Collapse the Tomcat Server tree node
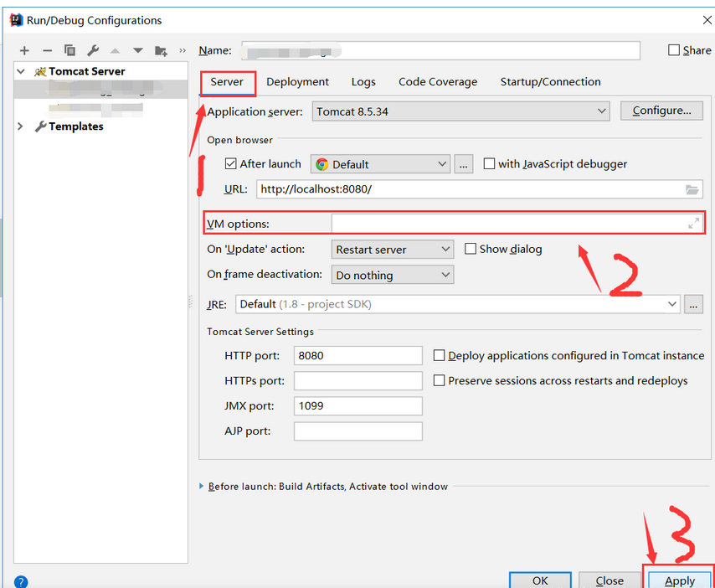 pyautogui.click(x=21, y=72)
